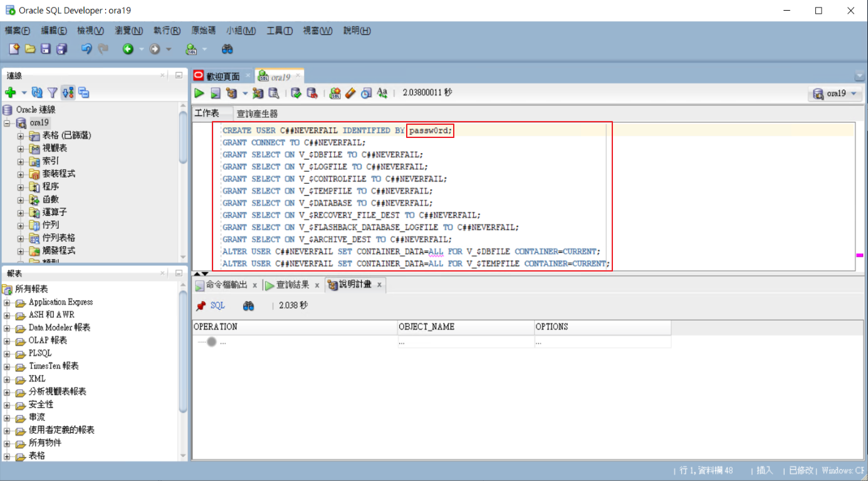Screen dimensions: 868x481
Task: Click the SQL link in explain plan
Action: [217, 305]
